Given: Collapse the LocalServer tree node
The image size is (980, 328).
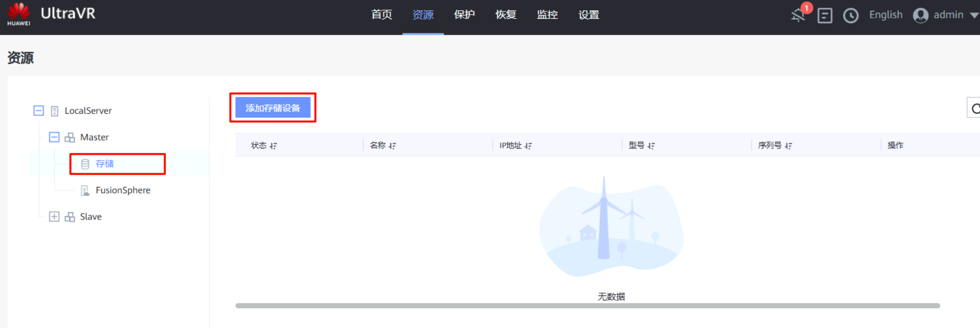Looking at the screenshot, I should [x=39, y=111].
